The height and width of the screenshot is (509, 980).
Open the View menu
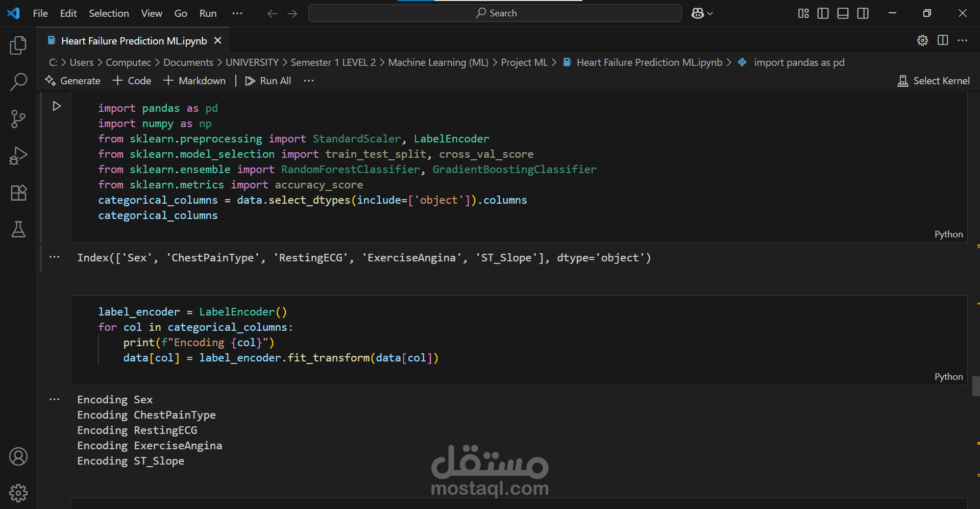point(152,13)
